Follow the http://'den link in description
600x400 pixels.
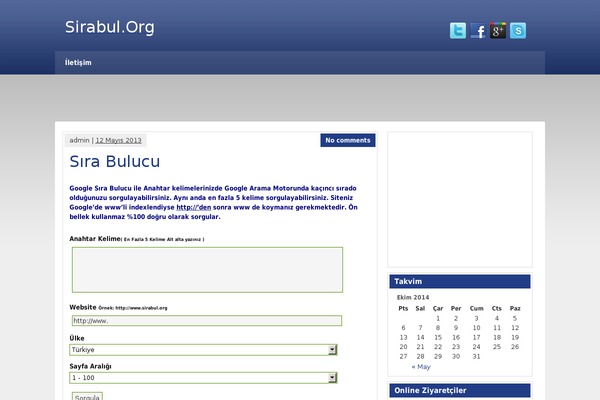click(194, 207)
